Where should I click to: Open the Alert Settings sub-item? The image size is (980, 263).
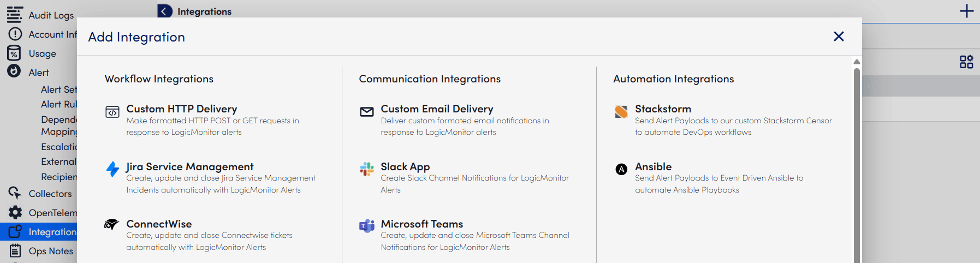(59, 89)
